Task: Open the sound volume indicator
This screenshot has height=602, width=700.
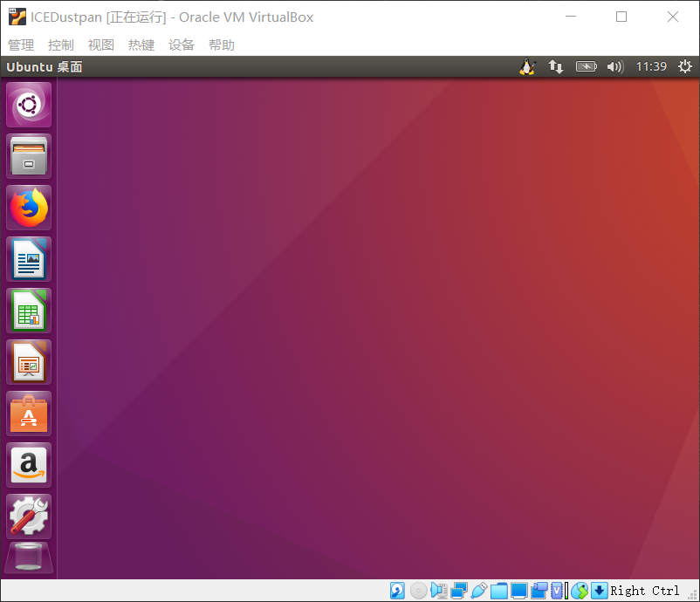Action: point(614,67)
